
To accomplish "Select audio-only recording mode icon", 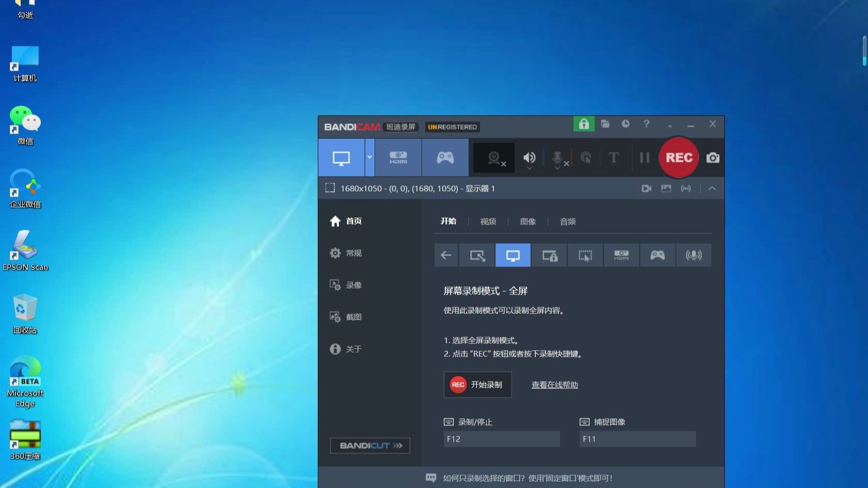I will tap(694, 255).
